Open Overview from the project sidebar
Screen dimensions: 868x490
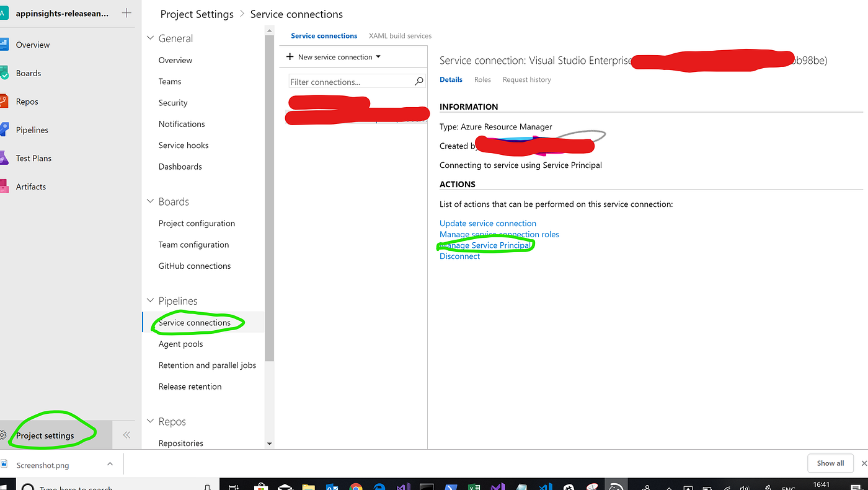click(32, 45)
